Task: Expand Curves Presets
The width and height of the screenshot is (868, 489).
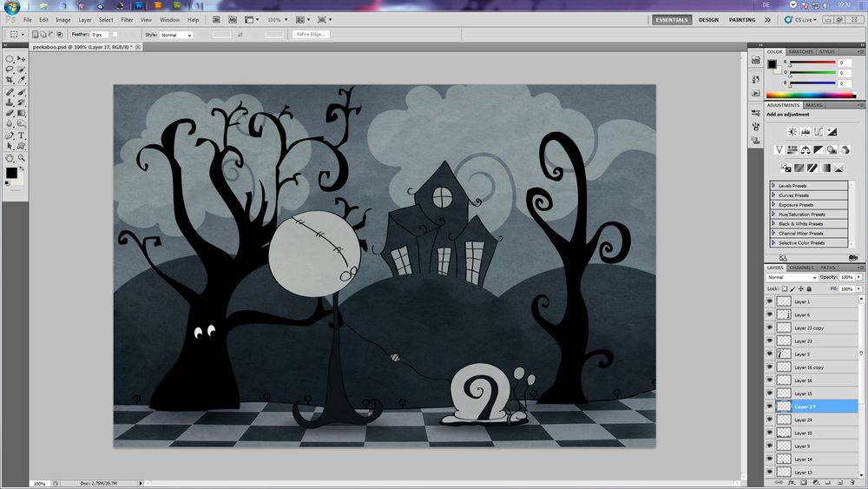Action: [x=773, y=195]
